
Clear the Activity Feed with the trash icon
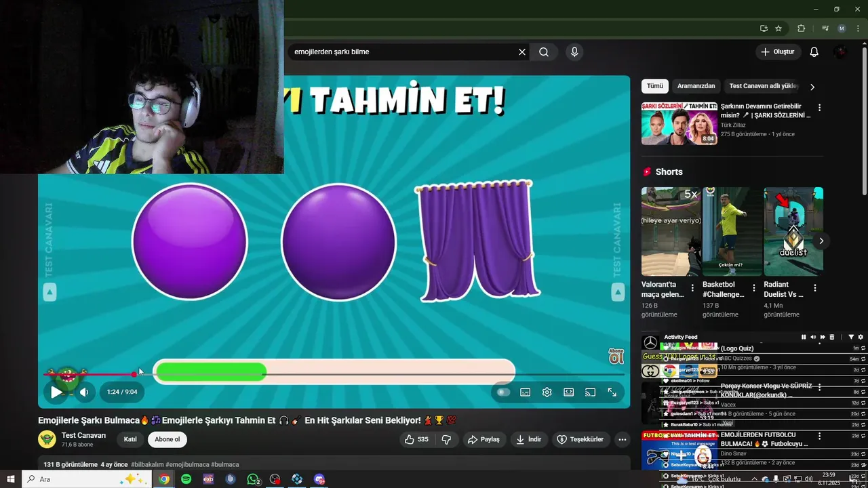tap(832, 337)
